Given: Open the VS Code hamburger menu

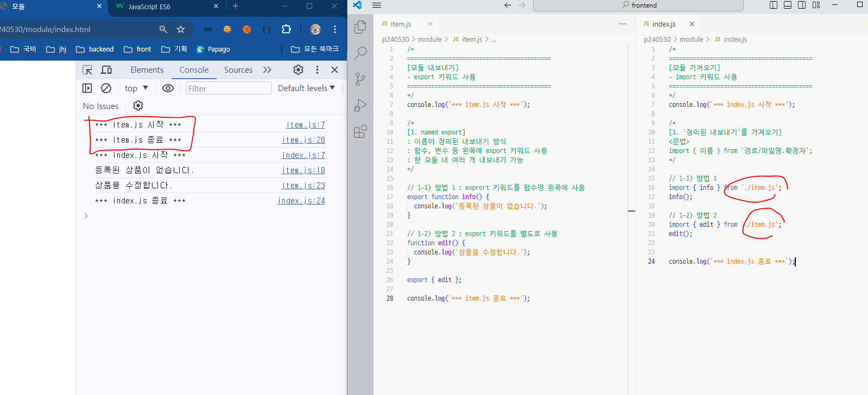Looking at the screenshot, I should pos(377,5).
